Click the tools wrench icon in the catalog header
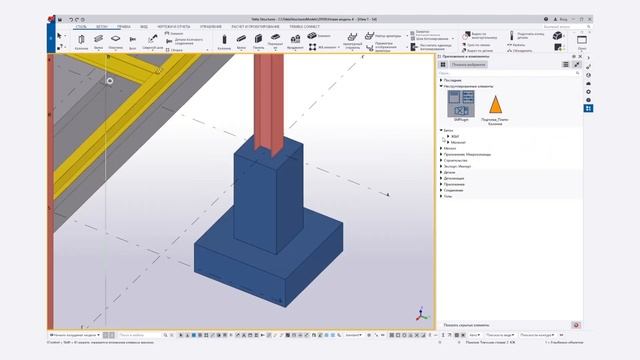The height and width of the screenshot is (360, 640). coord(577,64)
